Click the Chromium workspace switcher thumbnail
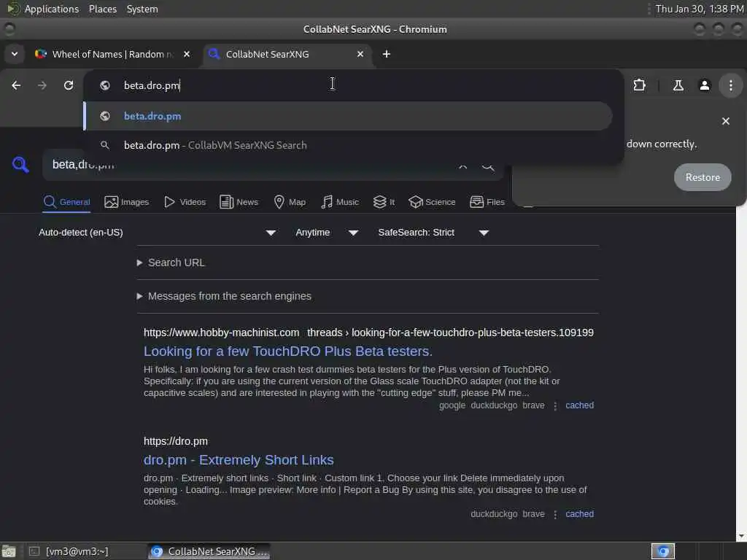The height and width of the screenshot is (560, 747). [662, 551]
